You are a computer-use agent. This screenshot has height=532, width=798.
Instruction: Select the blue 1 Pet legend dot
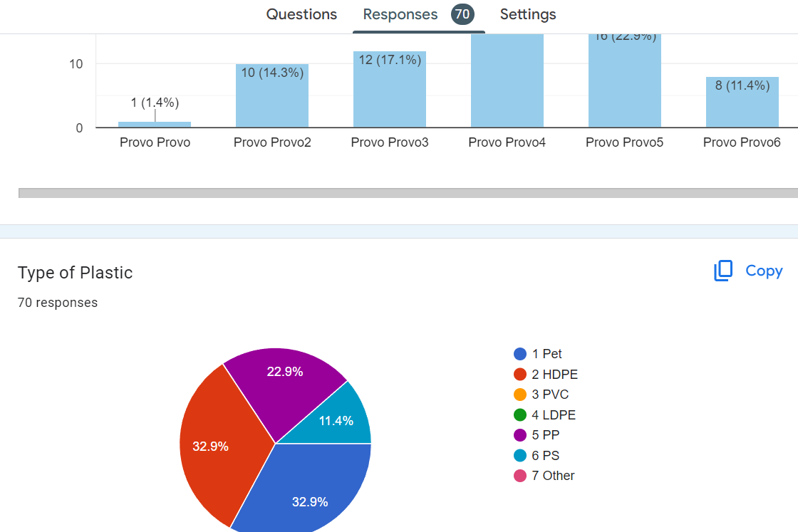click(x=520, y=354)
